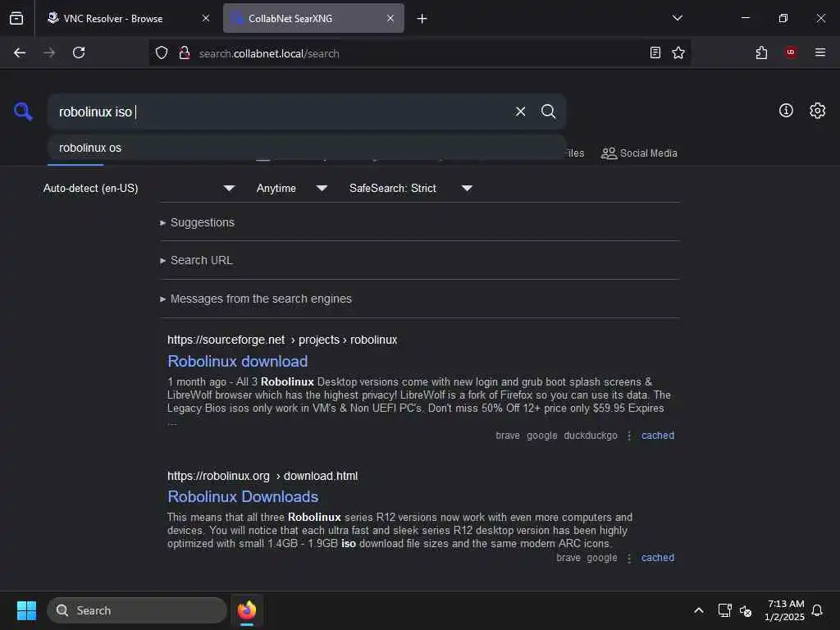This screenshot has height=630, width=840.
Task: Show hidden system tray icons
Action: click(x=699, y=610)
